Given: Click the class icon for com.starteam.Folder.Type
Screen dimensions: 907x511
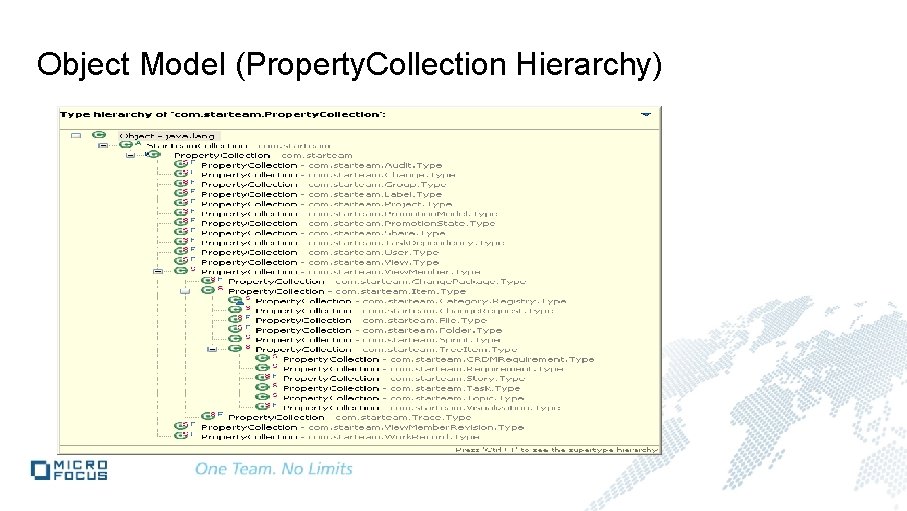Looking at the screenshot, I should coord(235,329).
